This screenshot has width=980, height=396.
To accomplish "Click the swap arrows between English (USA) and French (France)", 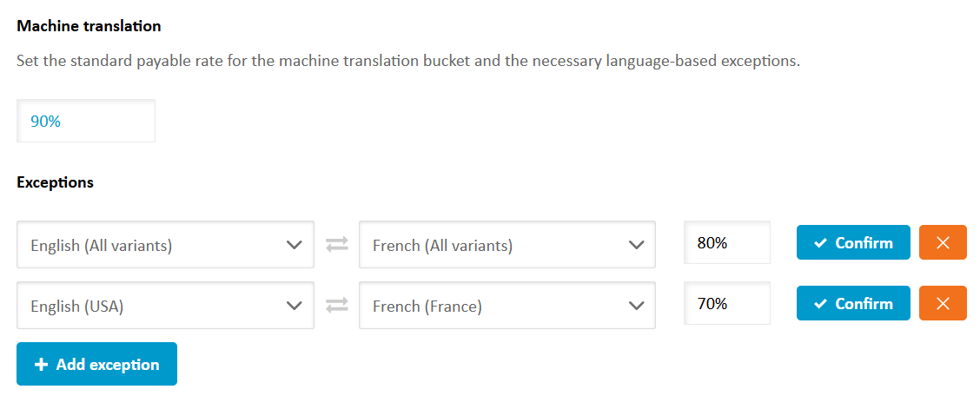I will [337, 305].
